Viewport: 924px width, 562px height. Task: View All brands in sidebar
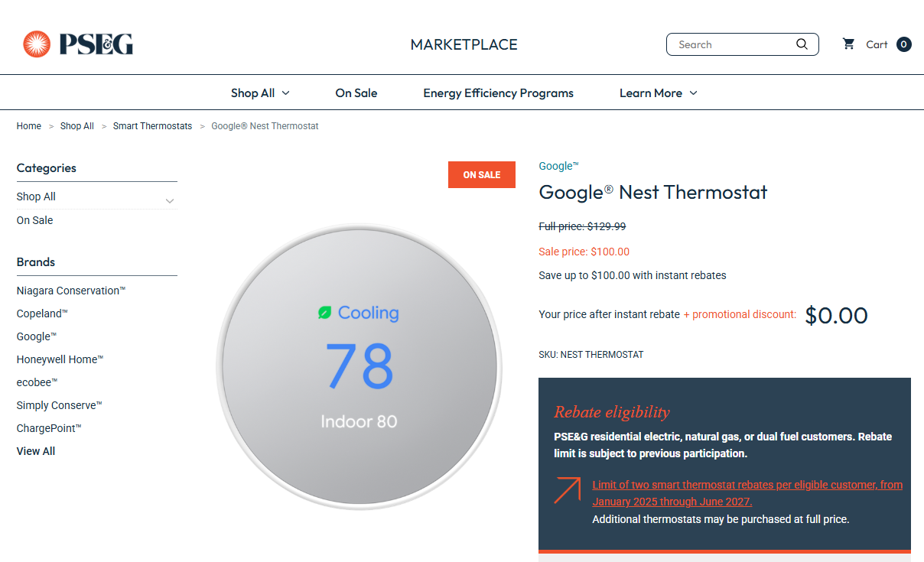(36, 451)
